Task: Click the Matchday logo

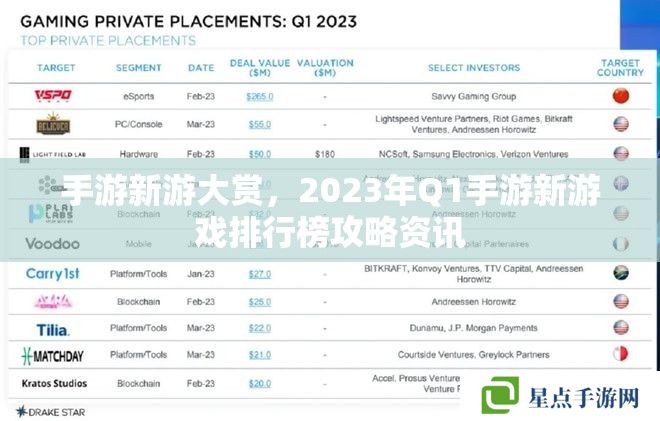Action: coord(53,356)
